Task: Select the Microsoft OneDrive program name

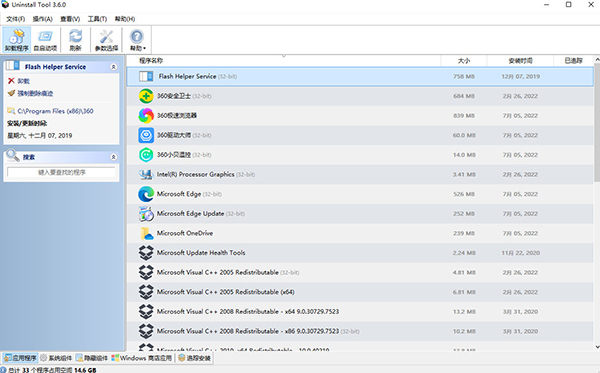Action: click(x=185, y=233)
